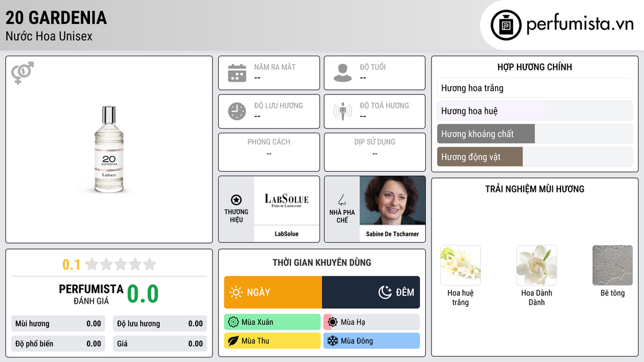Click the clock icon next to Độ lưu hương
644x362 pixels.
tap(237, 111)
